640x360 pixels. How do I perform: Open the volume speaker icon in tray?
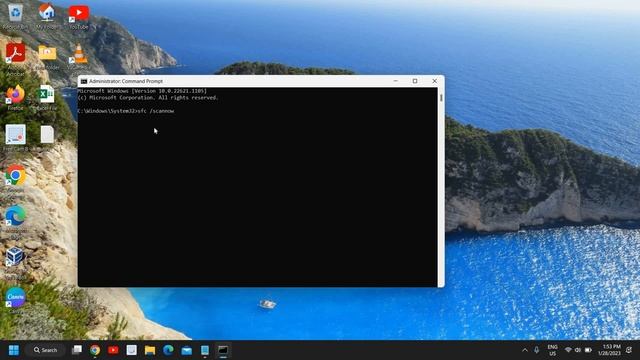pos(578,350)
